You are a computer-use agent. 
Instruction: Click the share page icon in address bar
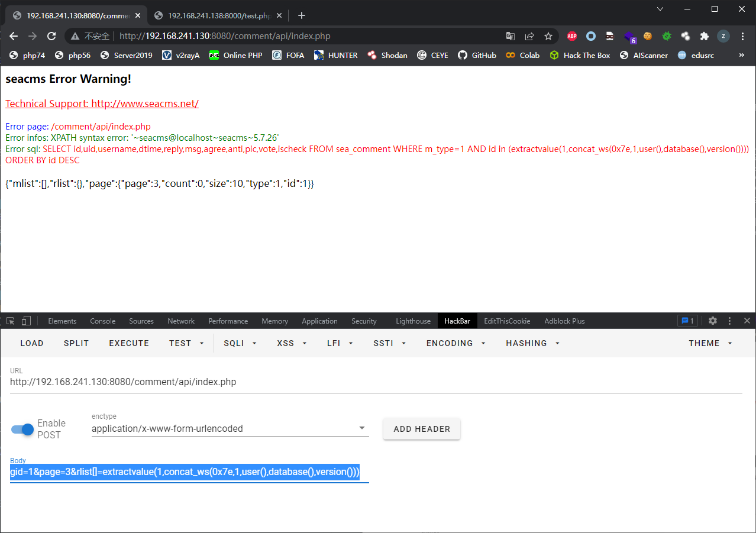coord(529,36)
